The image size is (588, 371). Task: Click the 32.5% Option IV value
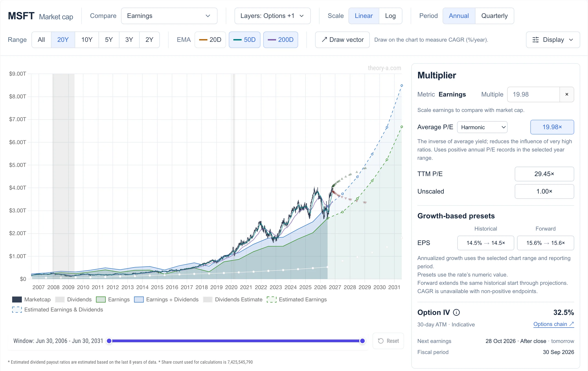coord(563,312)
